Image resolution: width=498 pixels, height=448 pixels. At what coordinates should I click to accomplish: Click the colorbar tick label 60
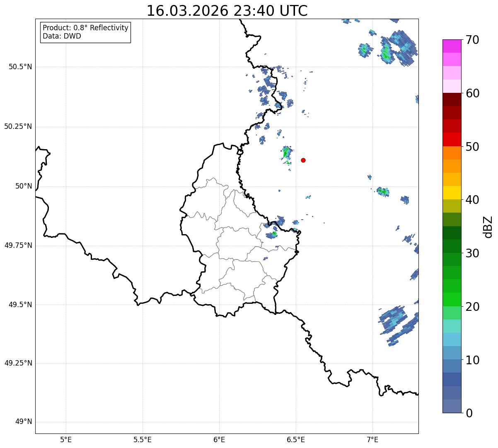coord(472,93)
